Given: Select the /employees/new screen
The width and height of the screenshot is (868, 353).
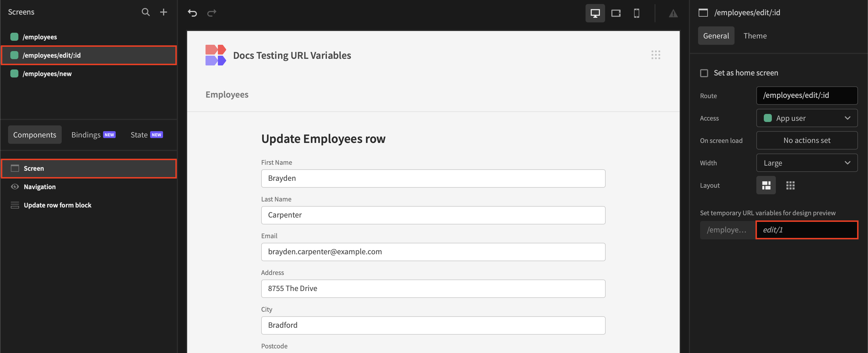Looking at the screenshot, I should coord(89,73).
